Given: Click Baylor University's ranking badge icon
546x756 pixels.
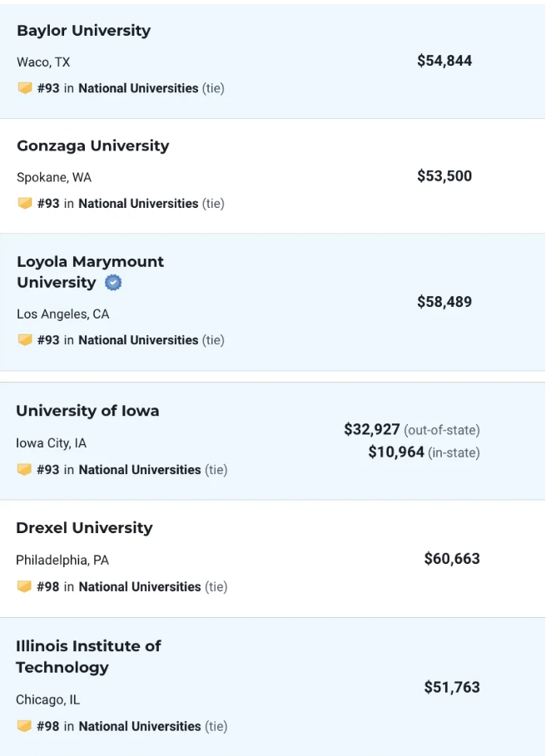Looking at the screenshot, I should [x=25, y=88].
